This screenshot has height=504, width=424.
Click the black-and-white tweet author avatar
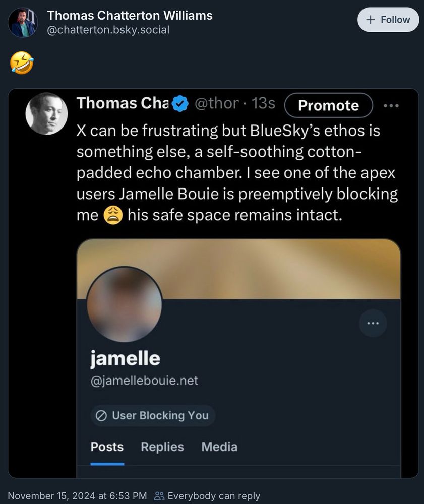point(46,114)
